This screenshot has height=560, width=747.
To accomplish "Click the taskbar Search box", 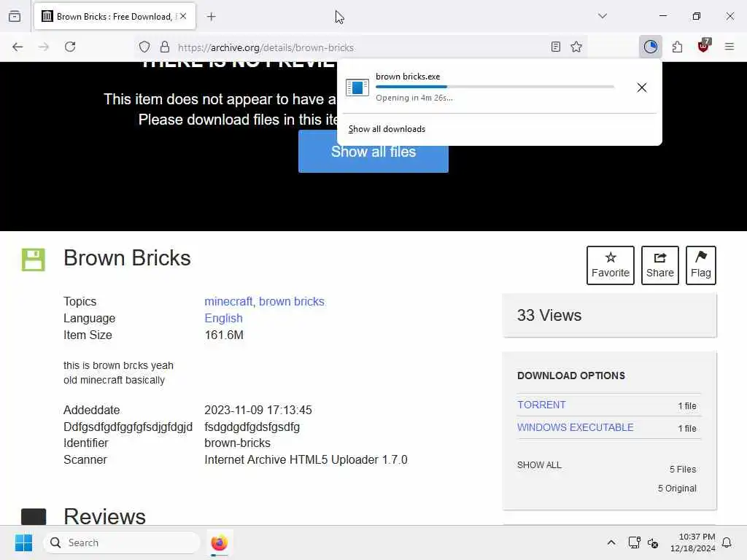I will (x=122, y=542).
